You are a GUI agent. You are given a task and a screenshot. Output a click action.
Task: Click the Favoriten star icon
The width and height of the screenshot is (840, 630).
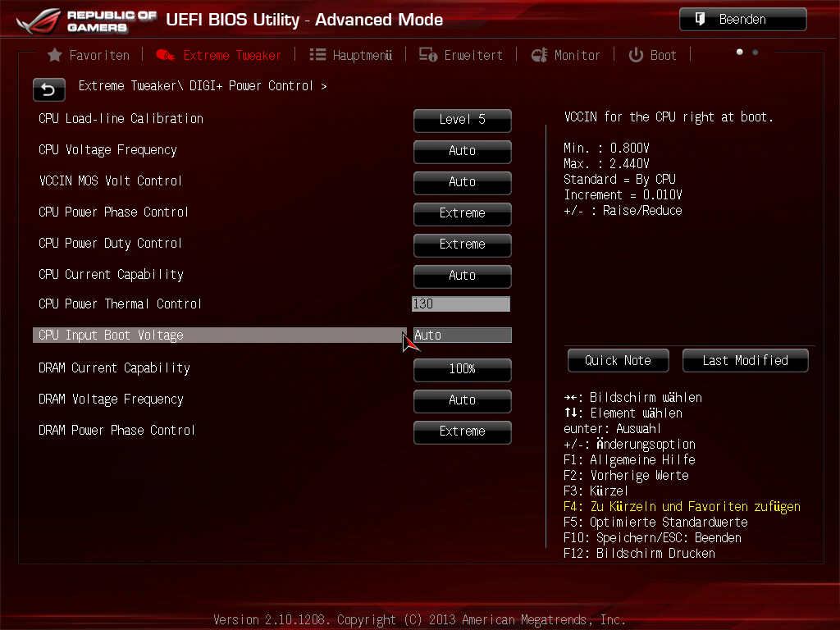(x=55, y=55)
